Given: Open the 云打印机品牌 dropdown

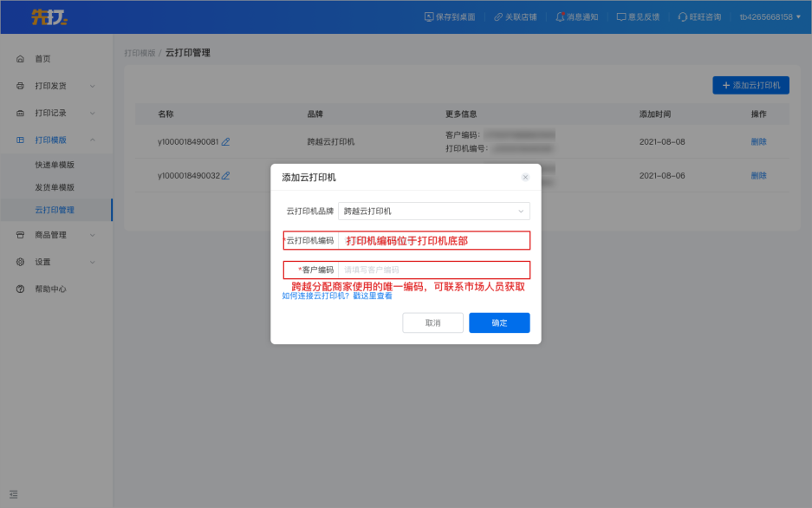Looking at the screenshot, I should 433,211.
